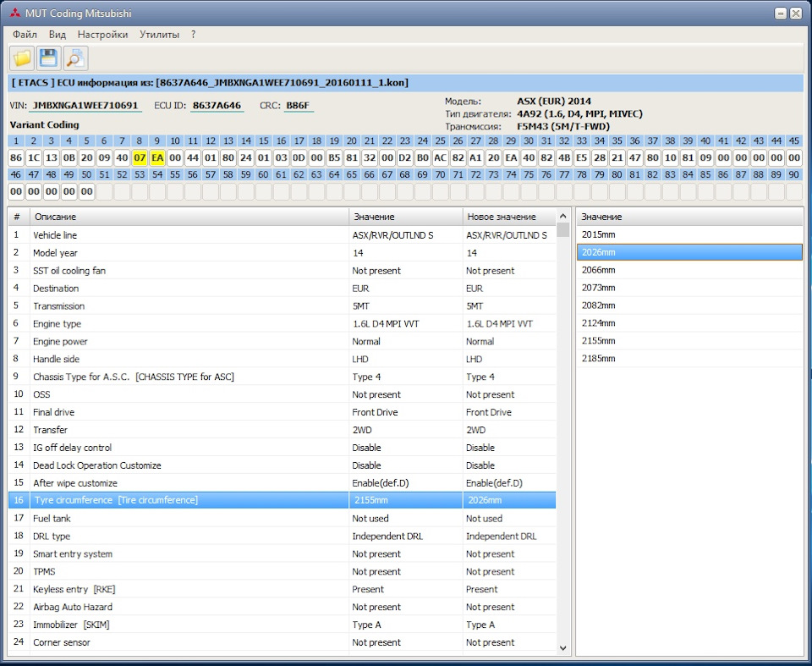Select the Vehicle line row
This screenshot has height=666, width=812.
283,235
